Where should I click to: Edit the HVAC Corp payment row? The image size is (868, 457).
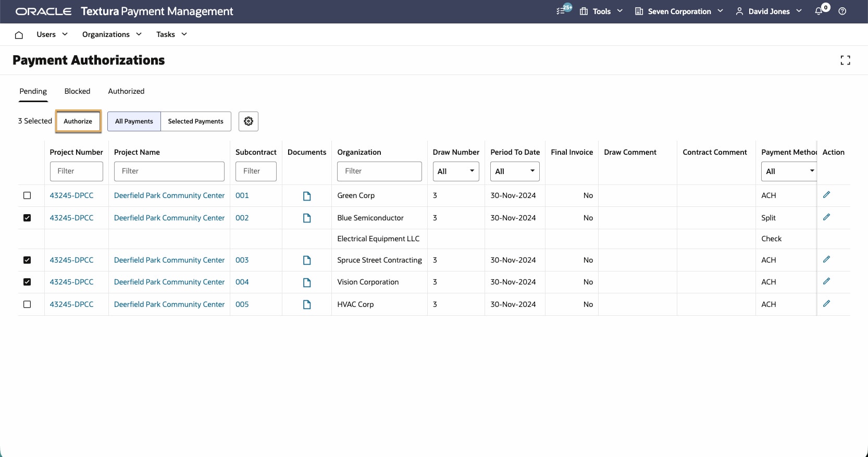826,304
